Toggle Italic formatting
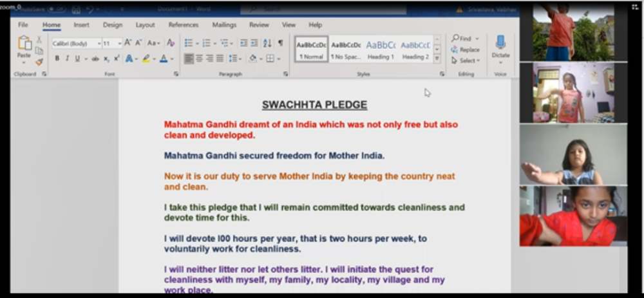 coord(67,59)
